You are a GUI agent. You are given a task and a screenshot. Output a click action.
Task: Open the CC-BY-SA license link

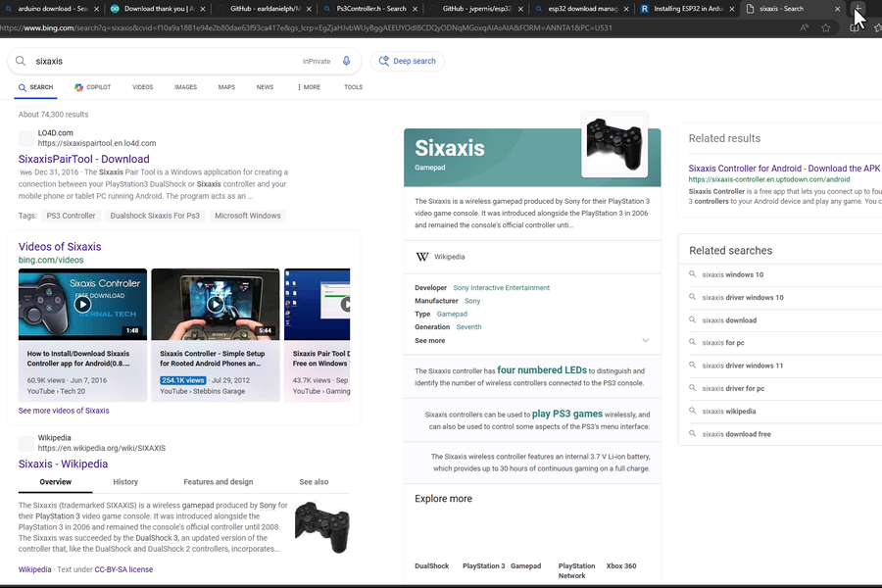click(x=123, y=569)
